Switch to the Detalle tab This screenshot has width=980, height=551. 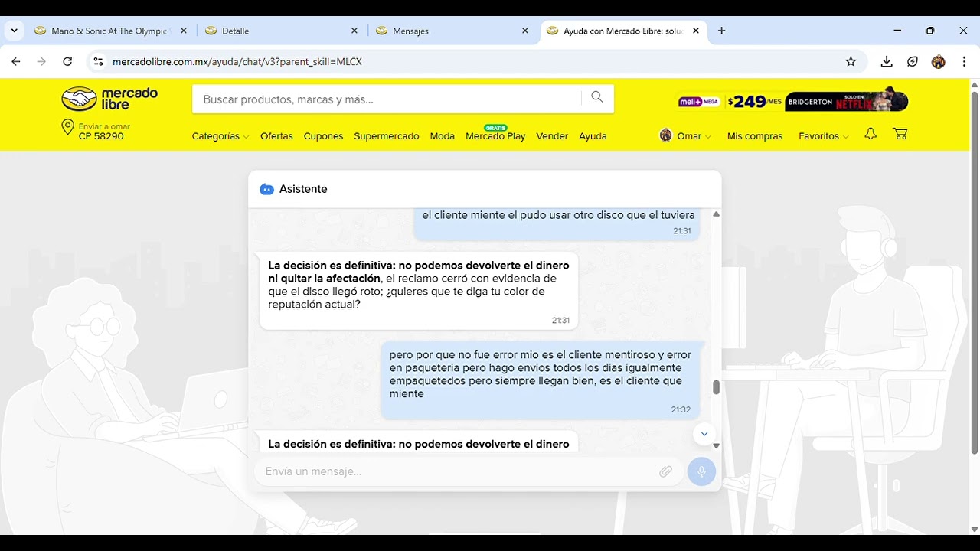tap(279, 31)
